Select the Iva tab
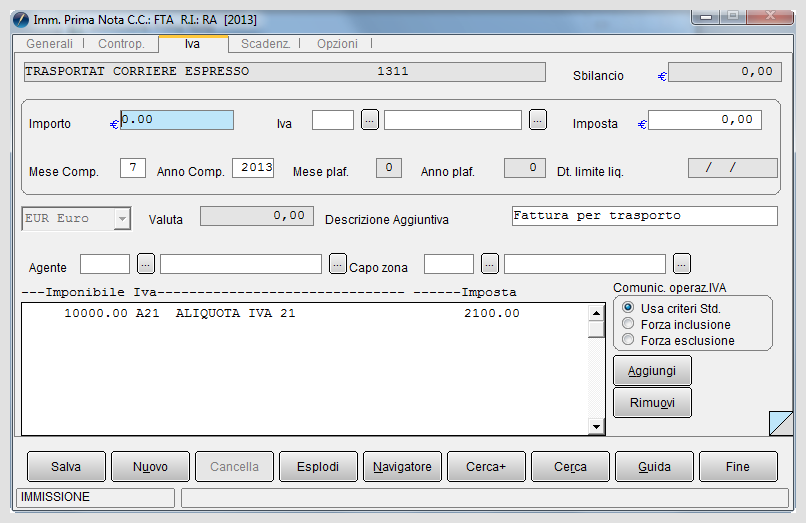The height and width of the screenshot is (523, 806). 192,44
